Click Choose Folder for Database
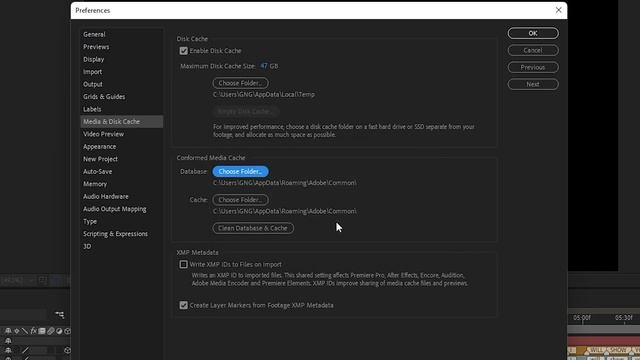This screenshot has height=360, width=640. 240,171
